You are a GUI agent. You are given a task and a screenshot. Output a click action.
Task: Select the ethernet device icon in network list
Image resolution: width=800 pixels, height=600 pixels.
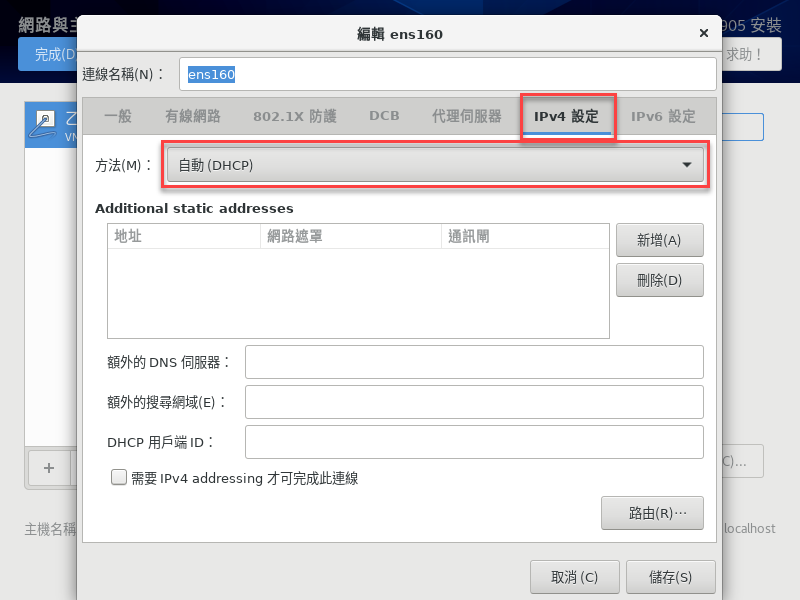[x=42, y=126]
